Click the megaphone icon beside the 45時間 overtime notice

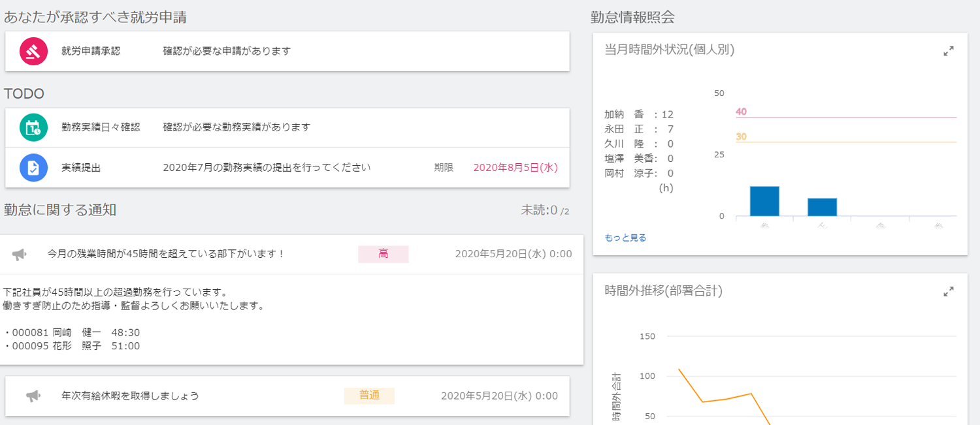click(x=20, y=254)
